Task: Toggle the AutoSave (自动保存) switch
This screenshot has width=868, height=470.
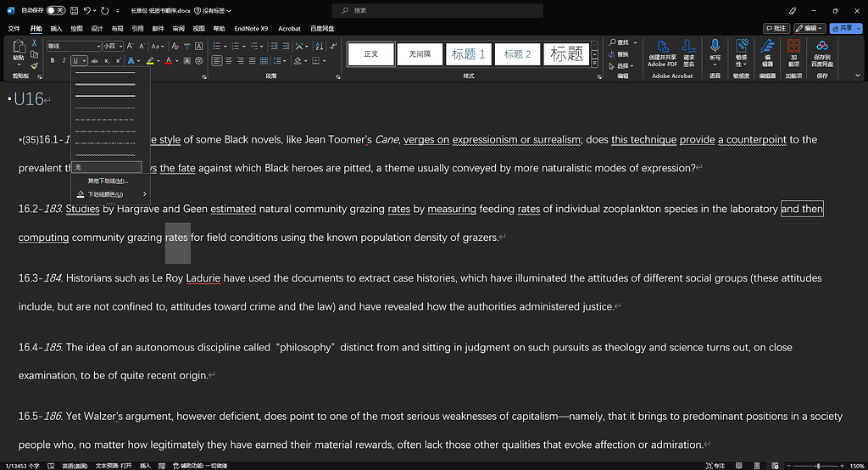Action: point(56,10)
